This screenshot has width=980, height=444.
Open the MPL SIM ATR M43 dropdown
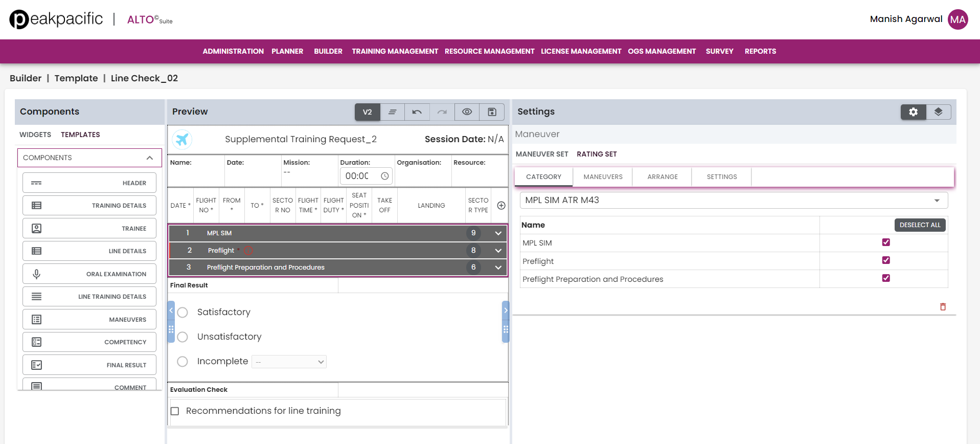coord(734,201)
